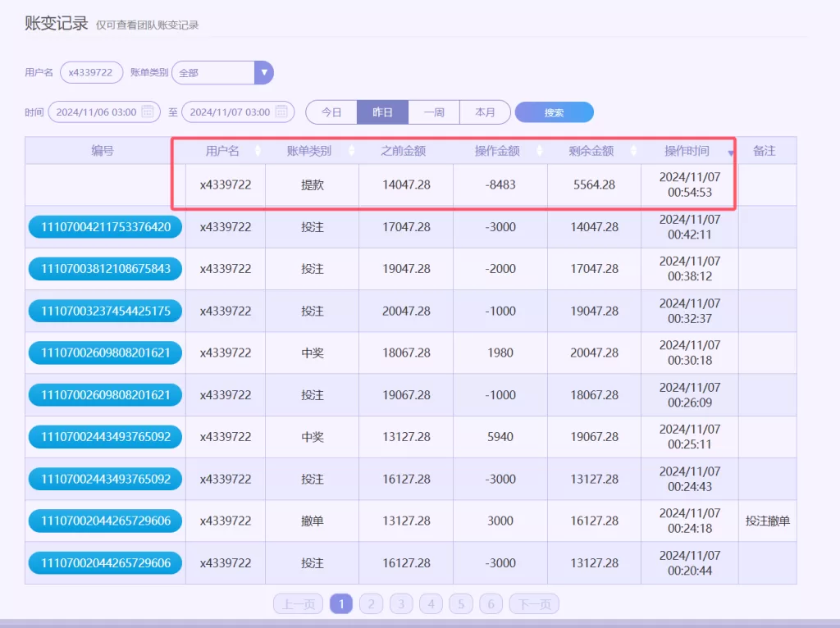Open record 11107003812108675843
Viewport: 840px width, 628px height.
tap(105, 269)
